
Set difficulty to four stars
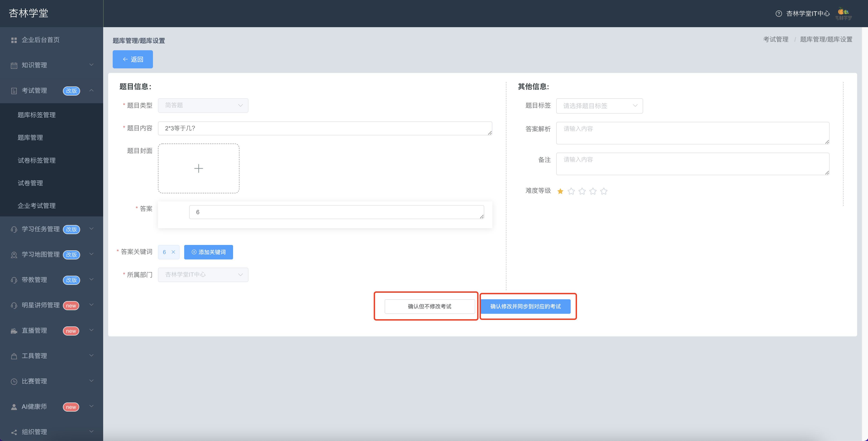[593, 191]
